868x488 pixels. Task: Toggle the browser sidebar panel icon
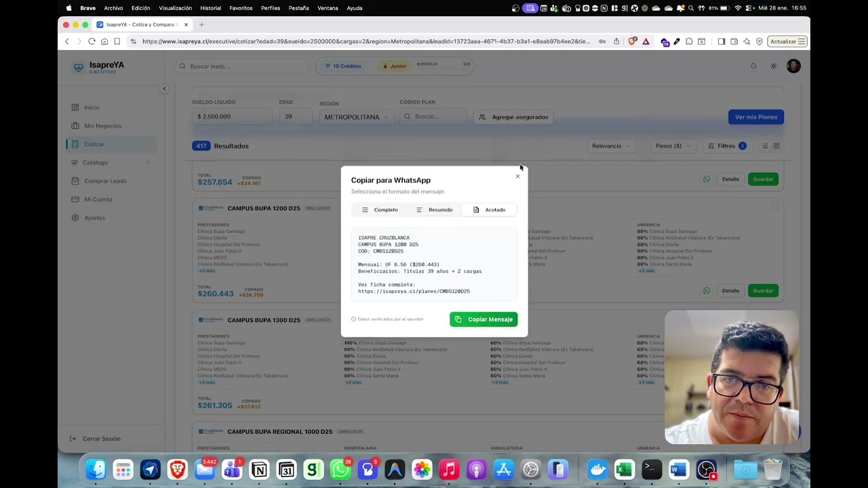coord(722,41)
